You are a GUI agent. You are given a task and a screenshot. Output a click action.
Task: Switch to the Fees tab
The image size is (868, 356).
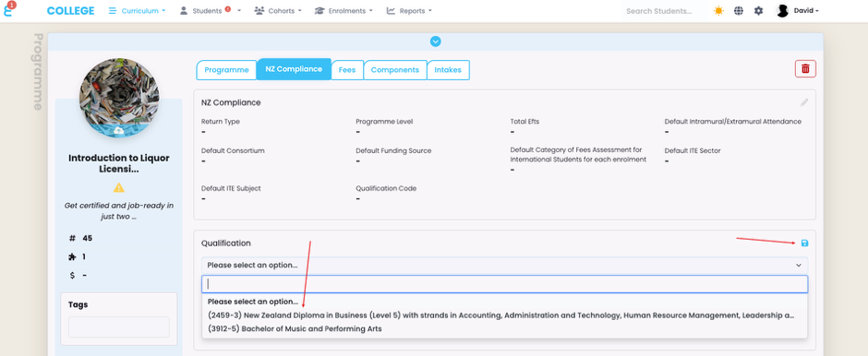[x=347, y=70]
